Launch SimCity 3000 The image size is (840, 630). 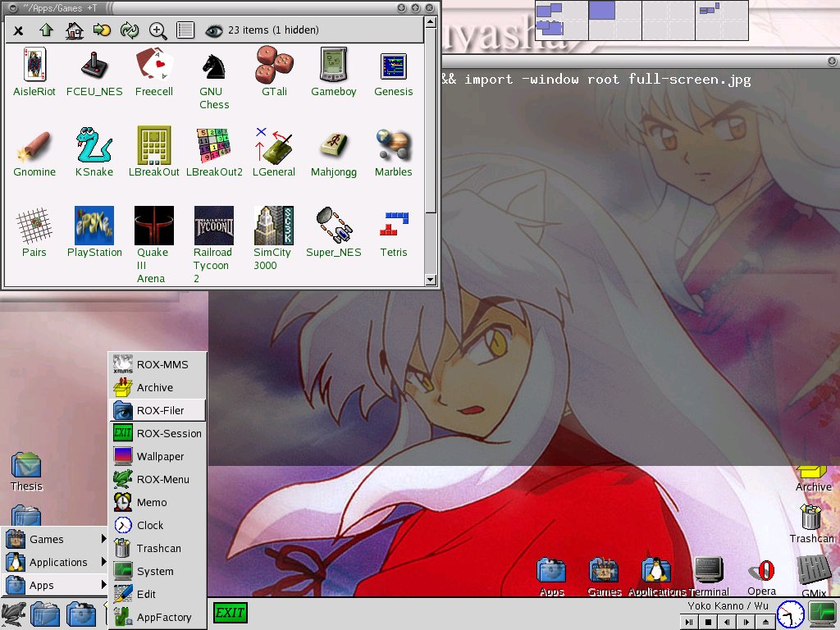tap(273, 239)
